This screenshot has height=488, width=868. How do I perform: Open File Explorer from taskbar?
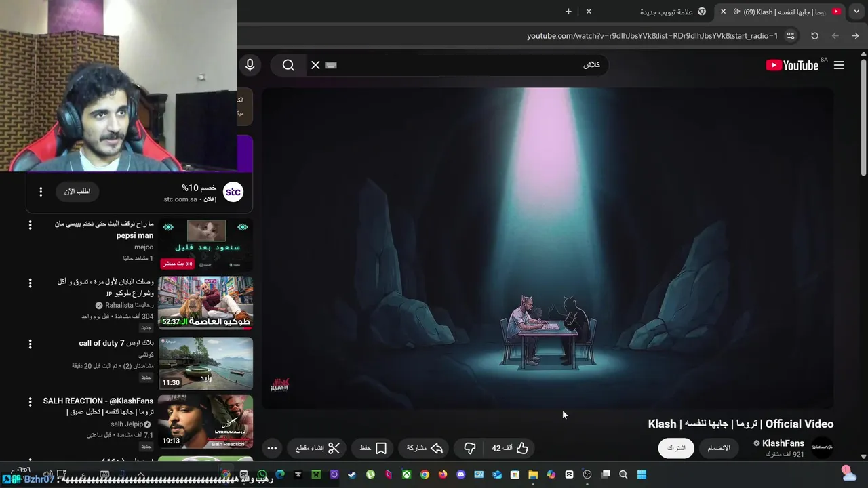click(533, 474)
